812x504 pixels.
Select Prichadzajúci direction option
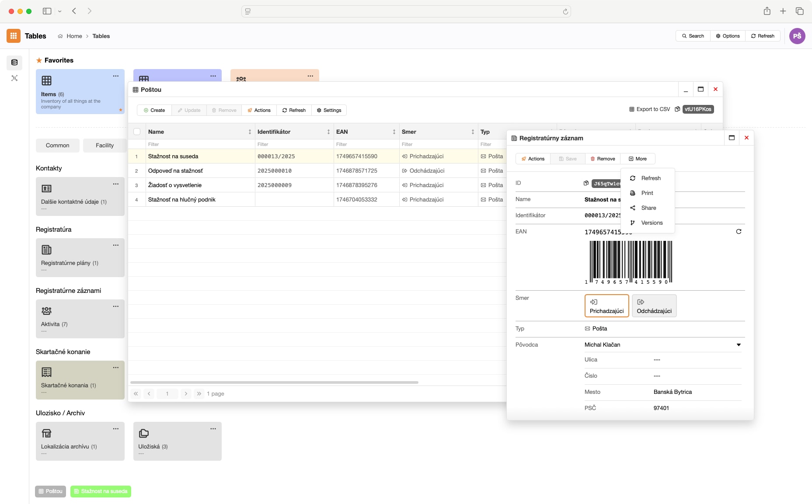606,306
